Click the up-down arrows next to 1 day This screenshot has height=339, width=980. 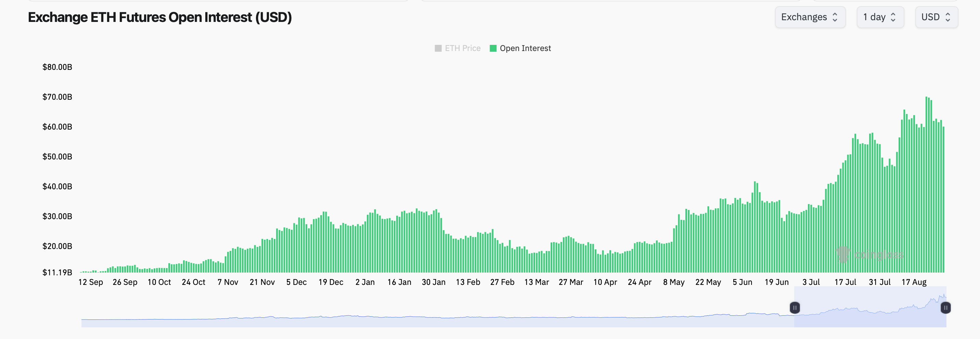[x=893, y=17]
